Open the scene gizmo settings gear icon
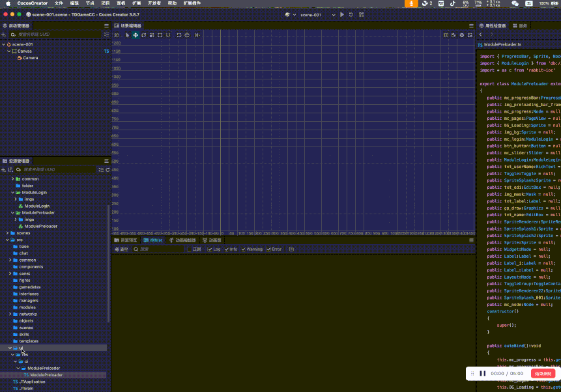Image resolution: width=561 pixels, height=392 pixels. [x=462, y=35]
